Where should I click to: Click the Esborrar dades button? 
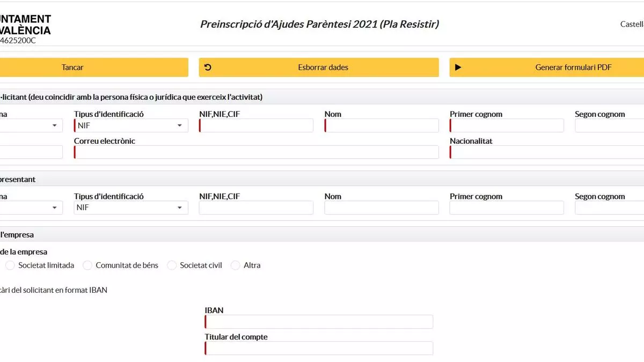pos(319,68)
